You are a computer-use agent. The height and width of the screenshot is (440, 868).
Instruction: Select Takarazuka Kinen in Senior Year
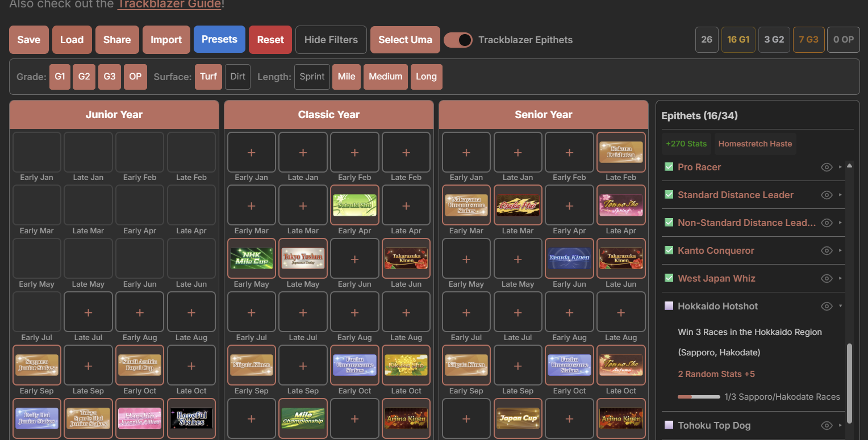pyautogui.click(x=621, y=258)
